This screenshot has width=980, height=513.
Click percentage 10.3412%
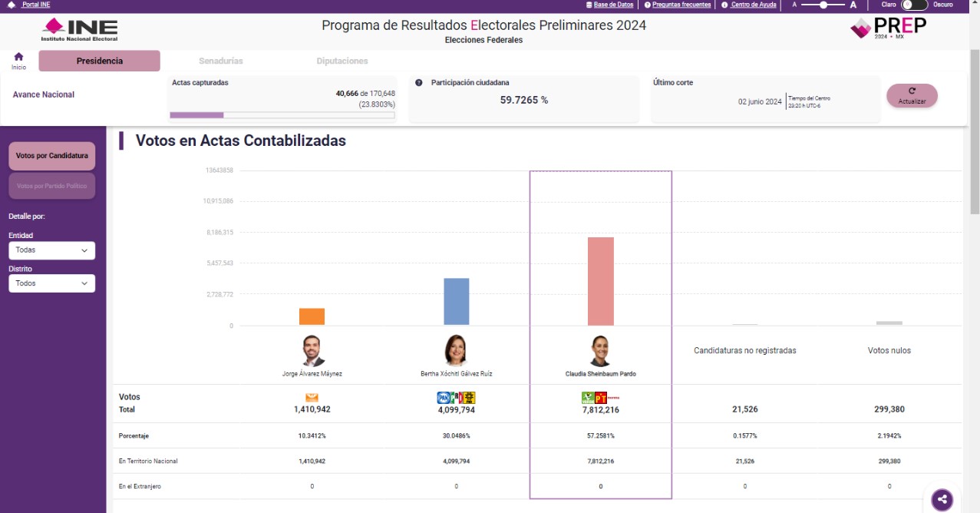coord(312,435)
